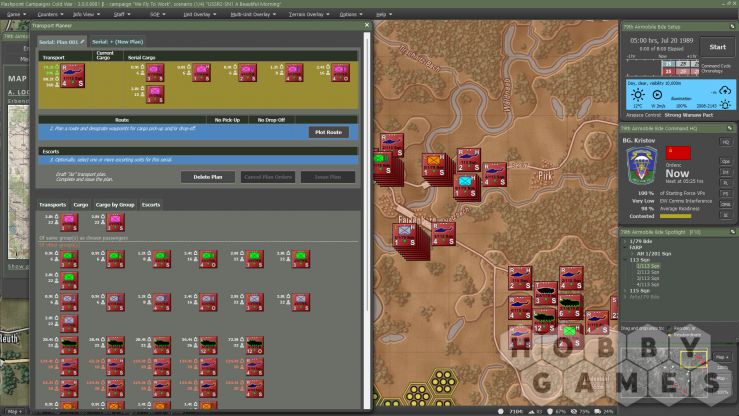Open the Unit Overlay dropdown

pyautogui.click(x=200, y=14)
